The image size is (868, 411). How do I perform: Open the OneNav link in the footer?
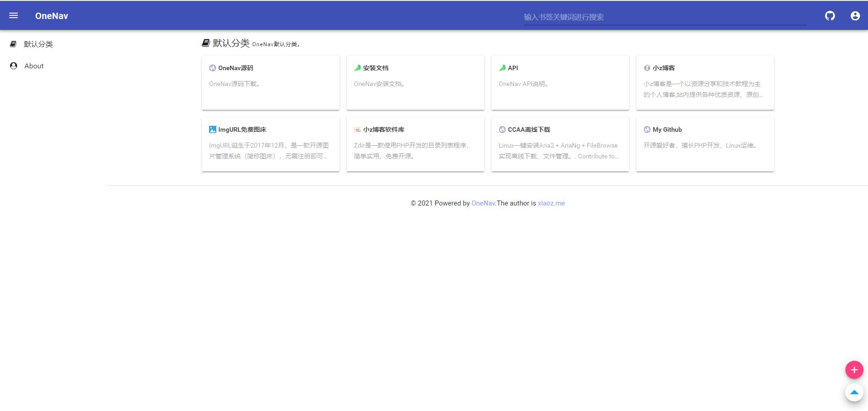(x=483, y=203)
